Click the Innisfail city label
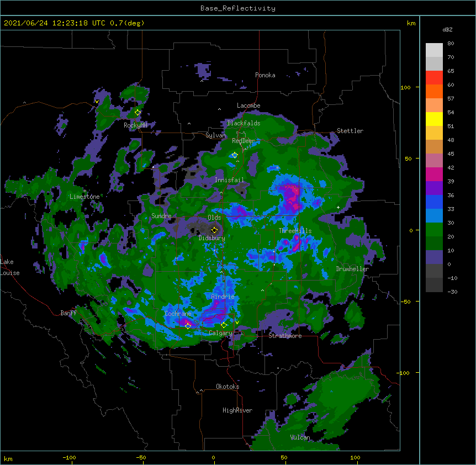Screen dimensions: 476x465 229,180
